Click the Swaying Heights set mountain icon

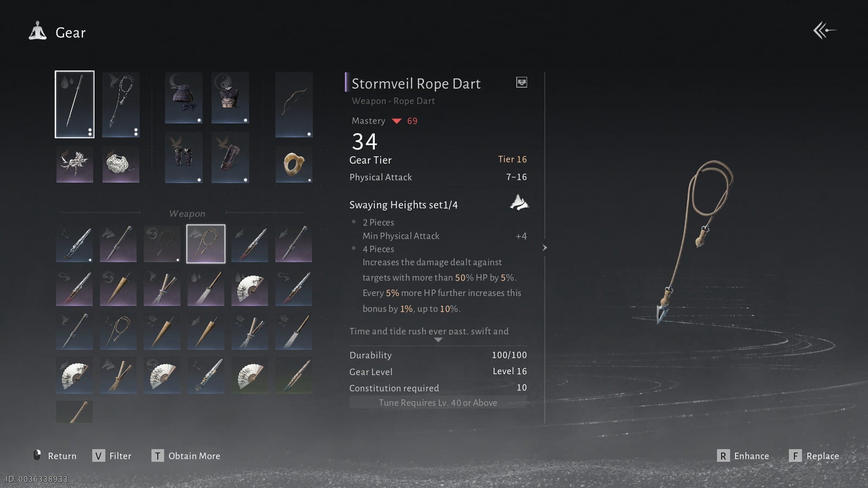[x=519, y=202]
